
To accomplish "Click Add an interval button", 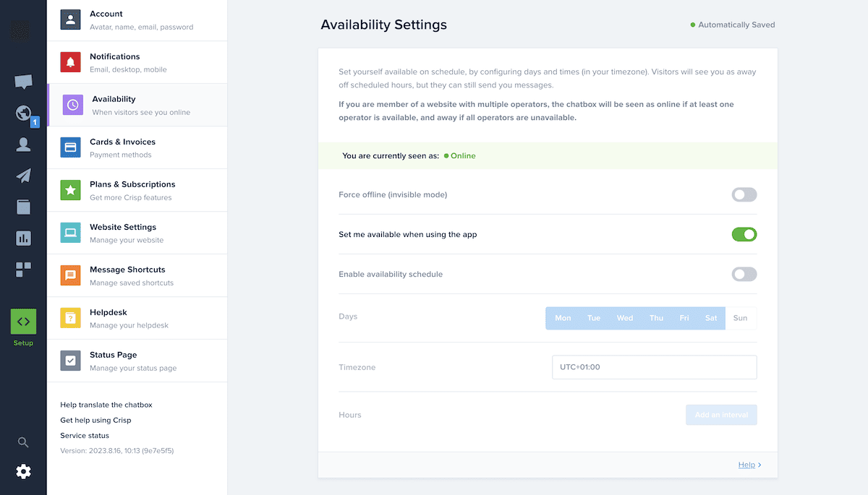I will [721, 415].
